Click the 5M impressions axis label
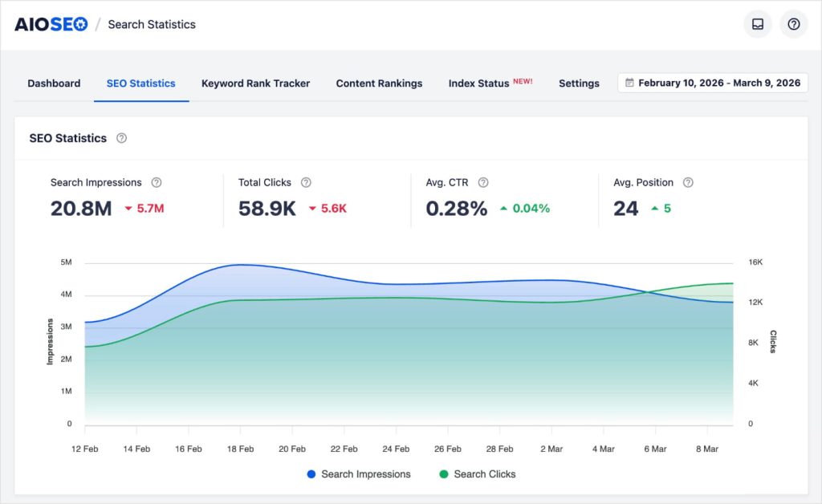The width and height of the screenshot is (822, 504). tap(66, 262)
